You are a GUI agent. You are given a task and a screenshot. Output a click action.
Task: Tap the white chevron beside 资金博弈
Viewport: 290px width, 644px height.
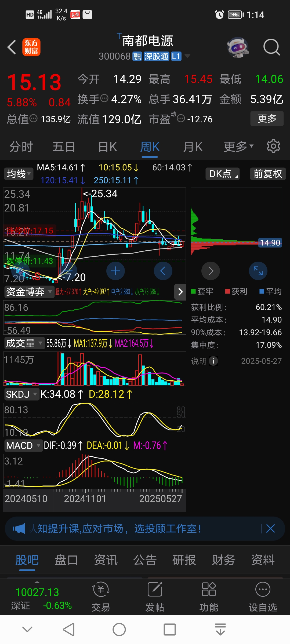[x=180, y=292]
